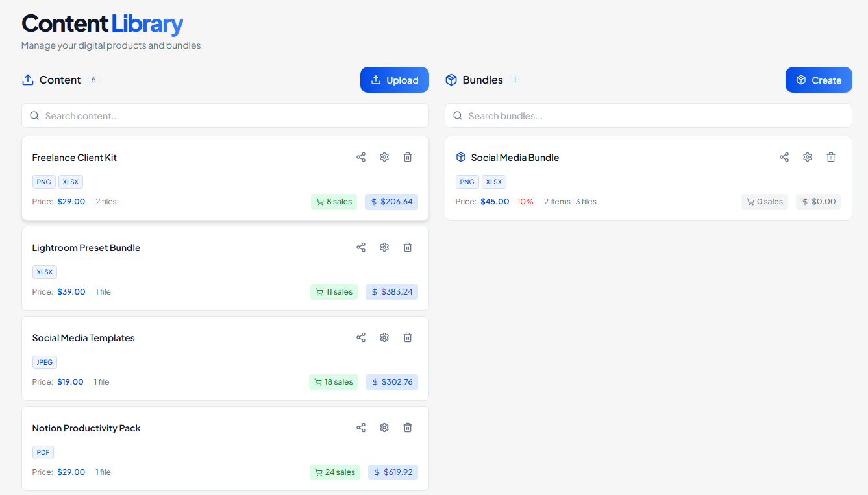
Task: Share the Lightroom Preset Bundle
Action: pos(361,247)
